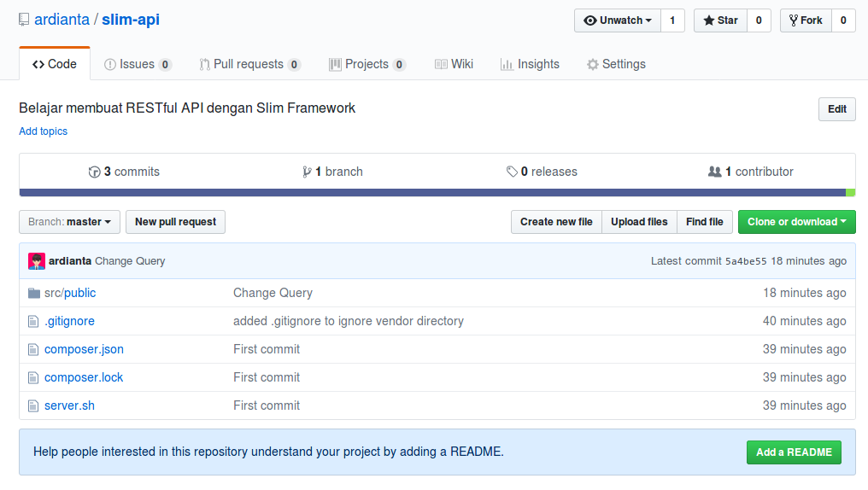Viewport: 868px width, 490px height.
Task: Open the slim-api repository title link
Action: [131, 20]
